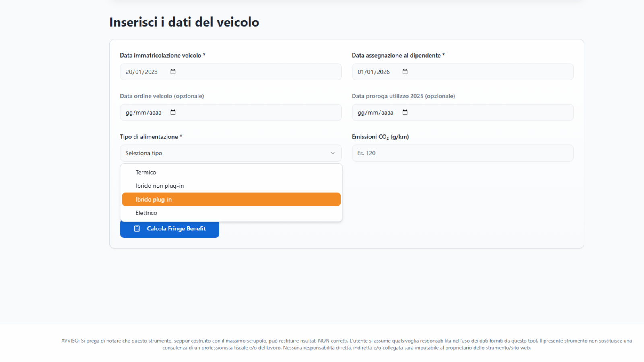This screenshot has height=362, width=644.
Task: Click the 2023 year in the registration date
Action: pyautogui.click(x=151, y=72)
